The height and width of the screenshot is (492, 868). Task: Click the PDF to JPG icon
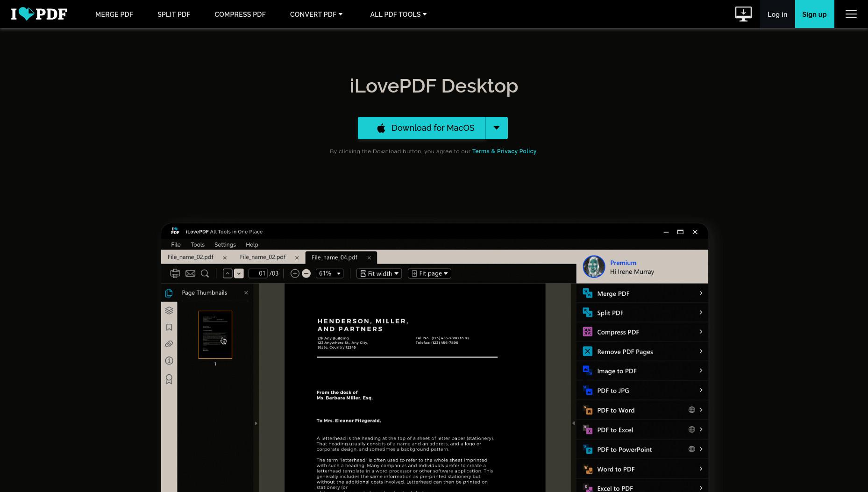coord(588,390)
